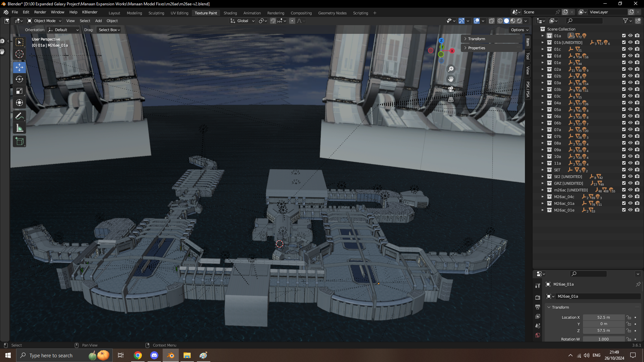Toggle the camera view icon

[x=451, y=89]
